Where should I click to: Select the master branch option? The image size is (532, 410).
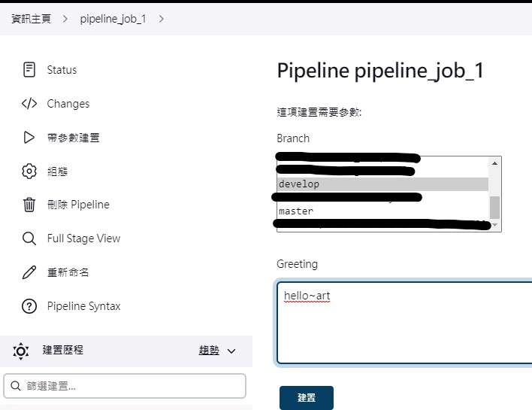coord(382,211)
